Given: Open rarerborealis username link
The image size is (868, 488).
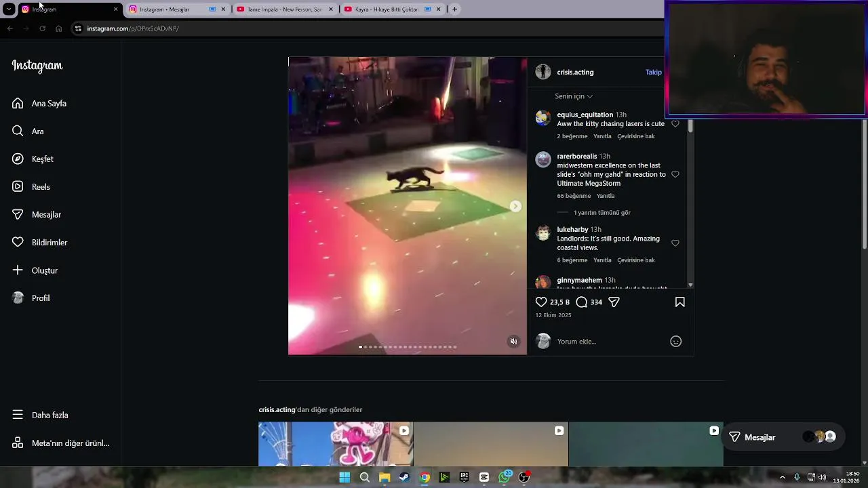Looking at the screenshot, I should pyautogui.click(x=577, y=157).
